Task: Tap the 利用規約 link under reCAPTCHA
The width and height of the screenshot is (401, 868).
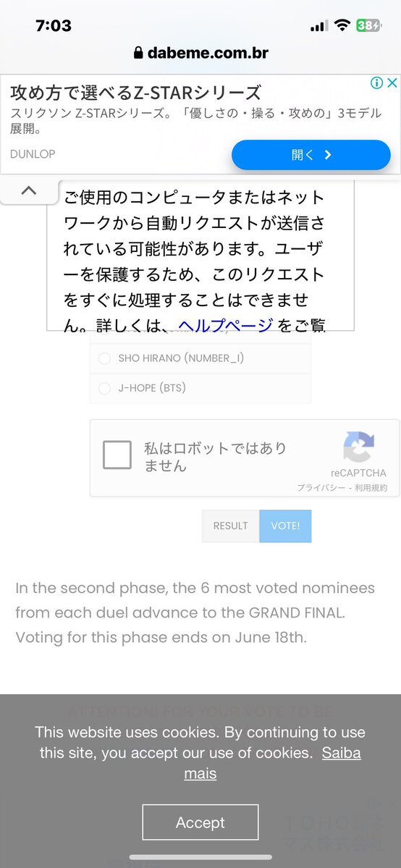Action: [x=371, y=488]
